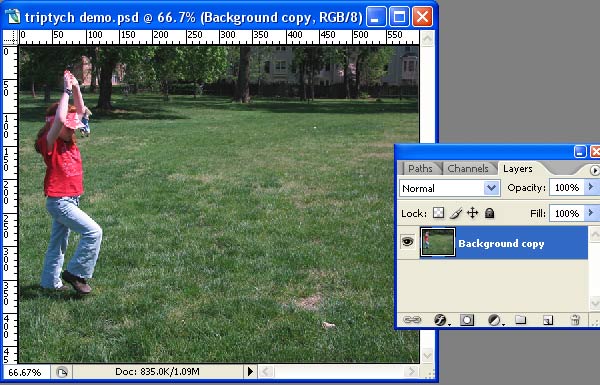Toggle lock image pixels brush icon
This screenshot has width=600, height=385.
[456, 213]
